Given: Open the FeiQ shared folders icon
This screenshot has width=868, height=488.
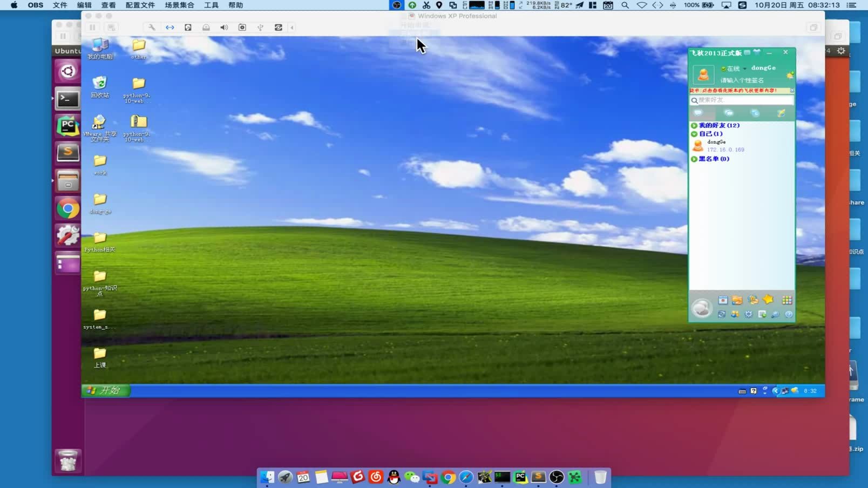Looking at the screenshot, I should point(737,300).
